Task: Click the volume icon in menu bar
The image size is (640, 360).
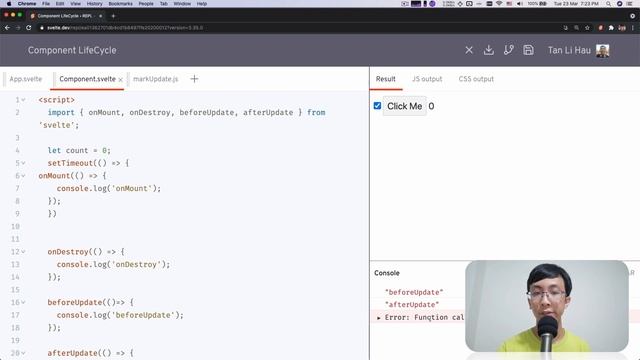Action: coord(520,4)
